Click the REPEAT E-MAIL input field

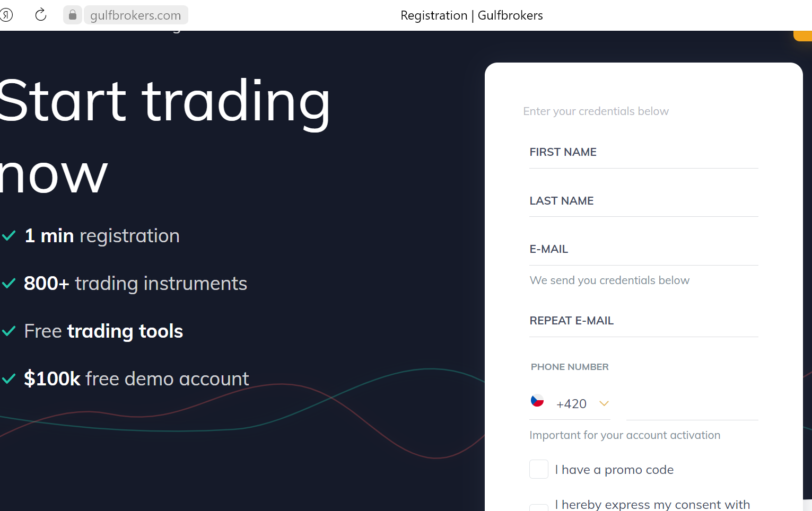click(x=644, y=321)
